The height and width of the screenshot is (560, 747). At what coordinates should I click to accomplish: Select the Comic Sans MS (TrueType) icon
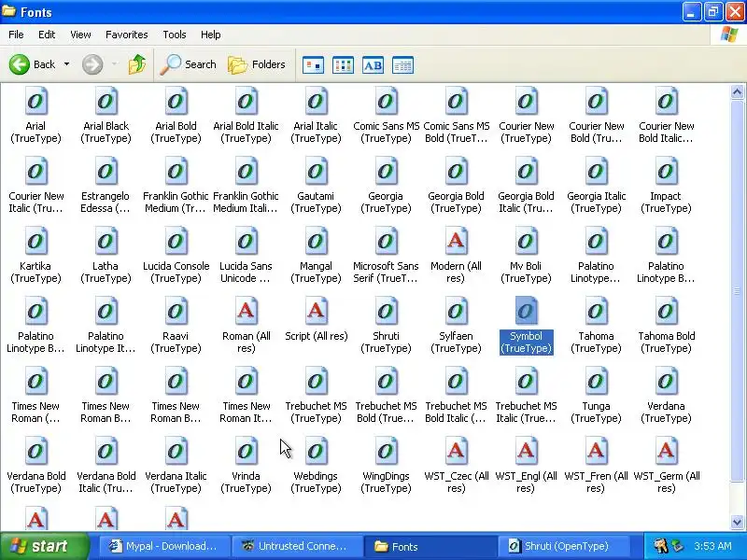click(x=387, y=101)
